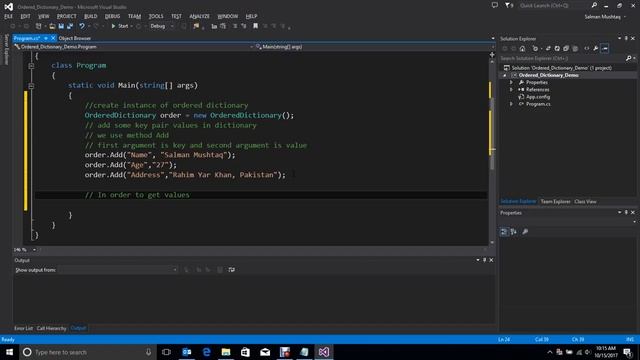Collapse the class Program code outline
Screen dimensions: 640x360
coord(31,66)
